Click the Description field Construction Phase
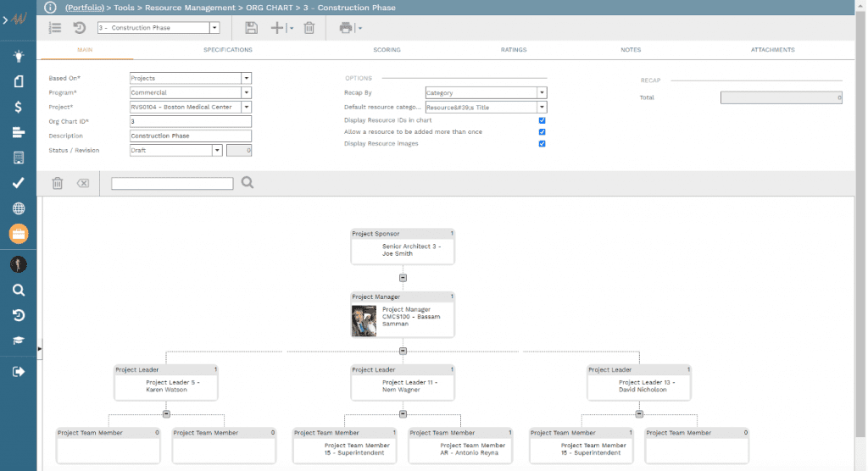This screenshot has width=868, height=471. click(191, 136)
